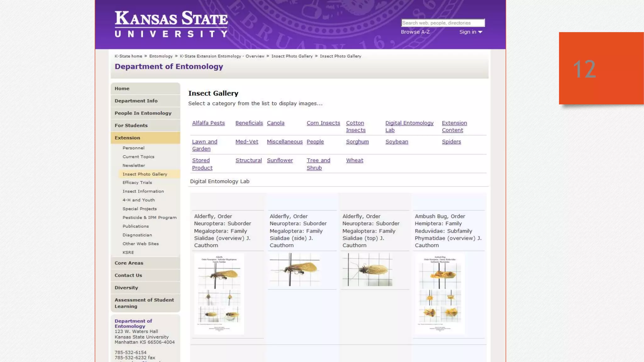Click Entomology breadcrumb link
Viewport: 644px width, 362px height.
coord(161,56)
